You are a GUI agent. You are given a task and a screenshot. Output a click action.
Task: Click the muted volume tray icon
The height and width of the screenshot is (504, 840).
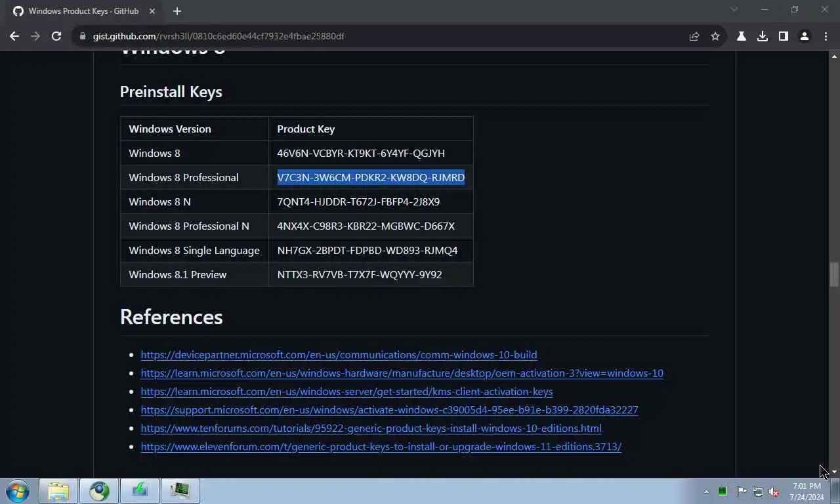coord(774,492)
